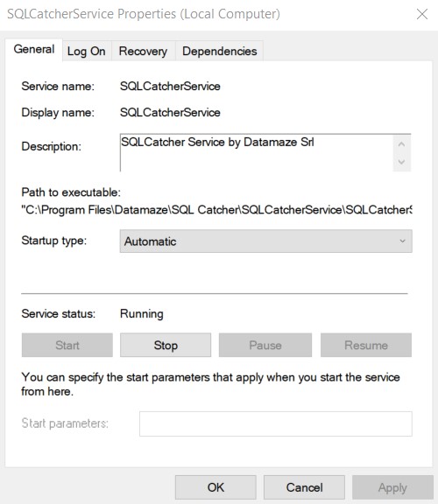Click the dialog title SQLCatcherService Properties
The image size is (438, 504).
[144, 14]
